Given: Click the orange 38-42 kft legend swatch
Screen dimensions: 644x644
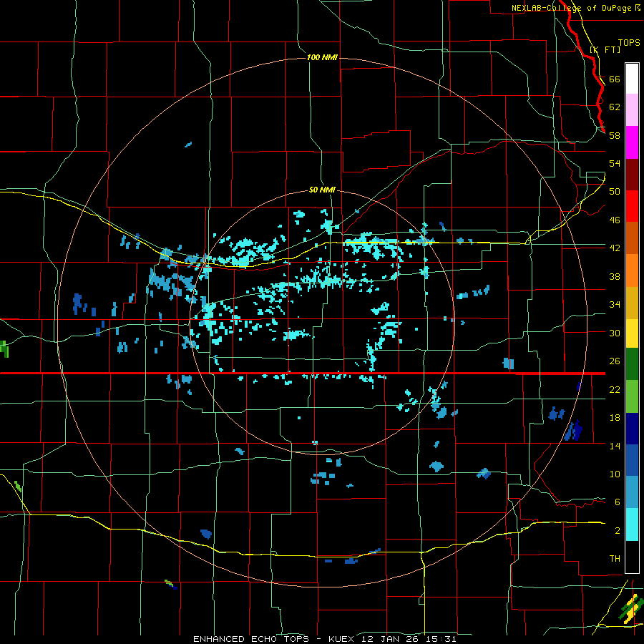Looking at the screenshot, I should (632, 270).
